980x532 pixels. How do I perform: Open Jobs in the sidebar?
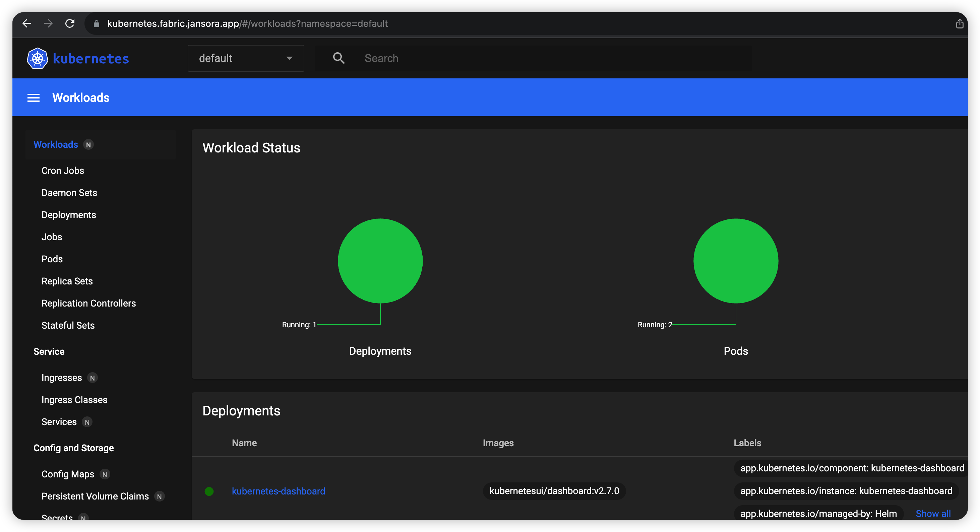(x=52, y=237)
